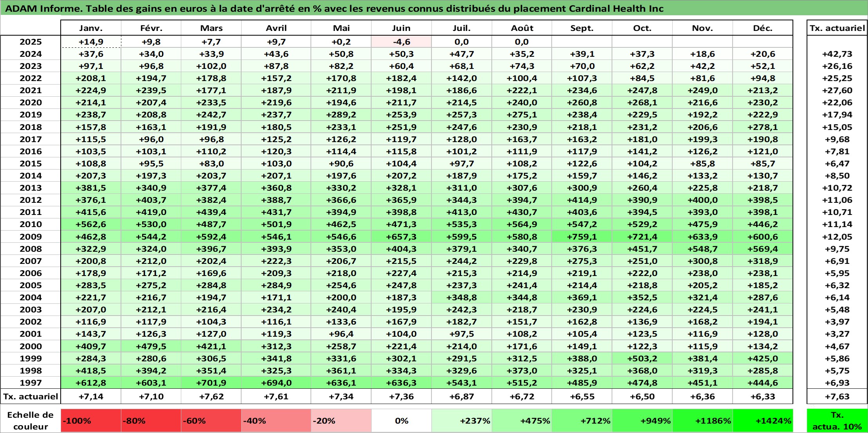Viewport: 868px width, 433px height.
Task: Click the pink cell with -4,6
Action: [x=401, y=42]
